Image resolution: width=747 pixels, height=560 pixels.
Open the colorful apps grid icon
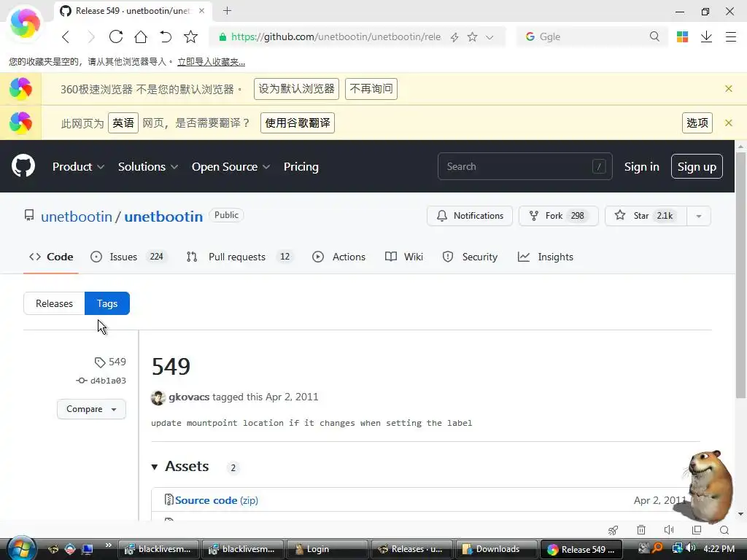(x=682, y=36)
